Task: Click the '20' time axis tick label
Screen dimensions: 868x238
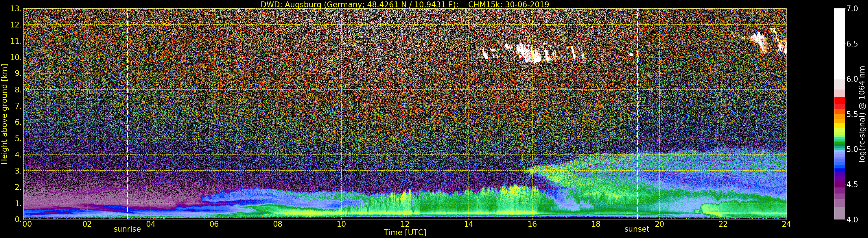Action: coord(659,224)
